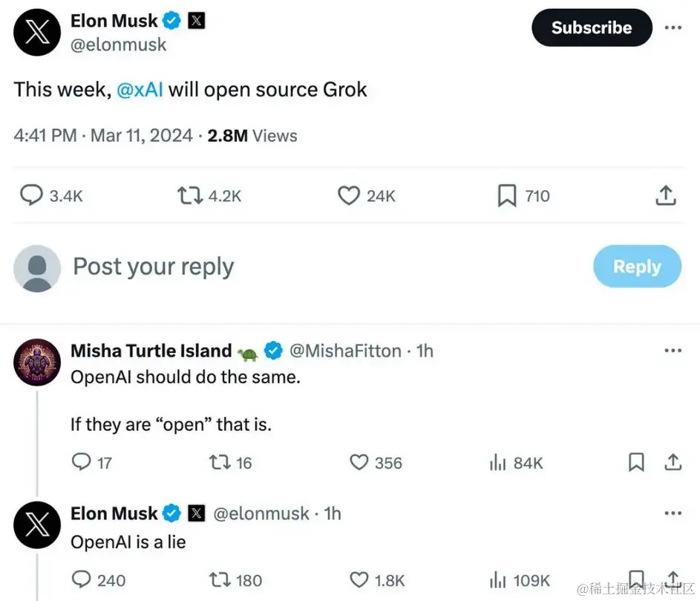Viewport: 700px width, 601px height.
Task: Like the main tweet with 24K likes
Action: click(x=349, y=195)
